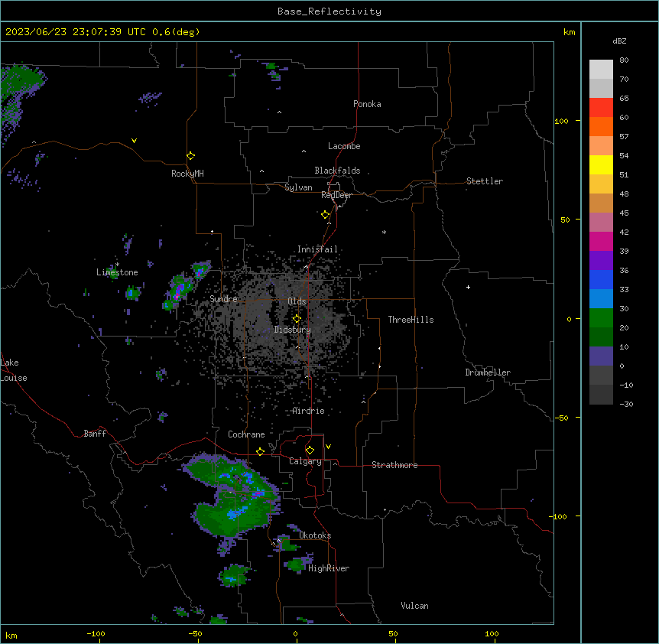
Task: Click the white caret marker west of Lacombe
Action: (304, 151)
